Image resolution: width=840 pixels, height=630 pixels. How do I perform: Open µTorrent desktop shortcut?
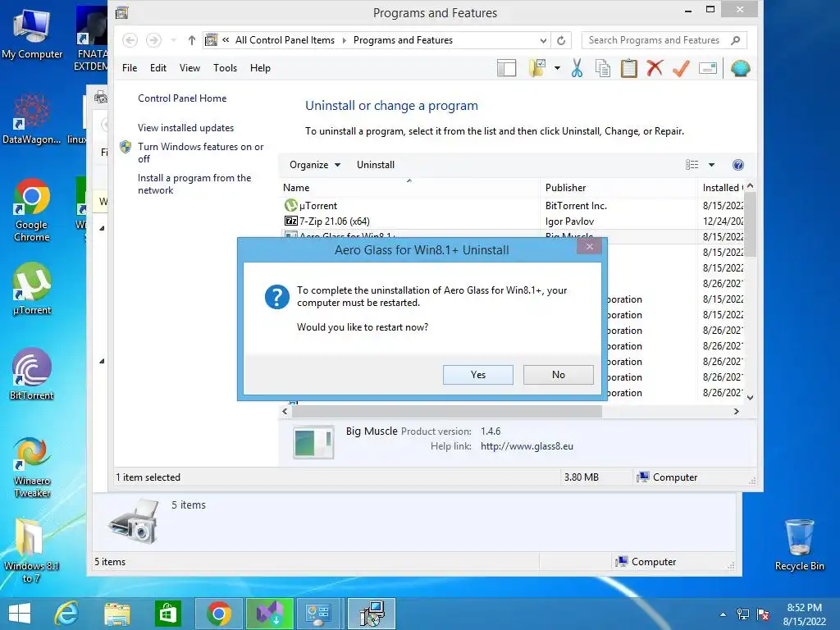(32, 290)
